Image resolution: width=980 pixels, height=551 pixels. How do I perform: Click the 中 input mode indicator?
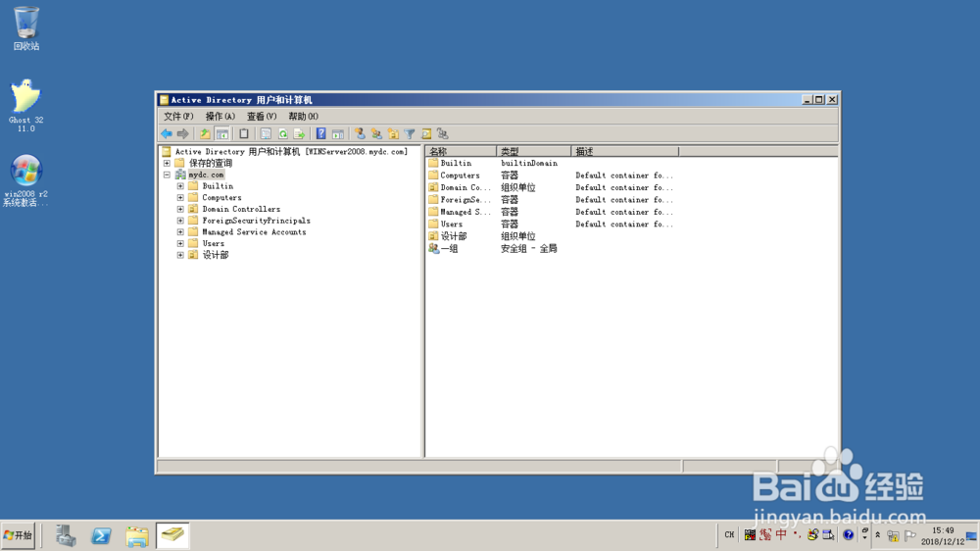(781, 534)
